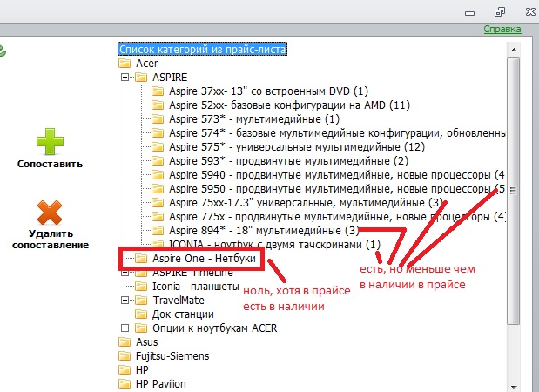Minimize the window

[469, 13]
